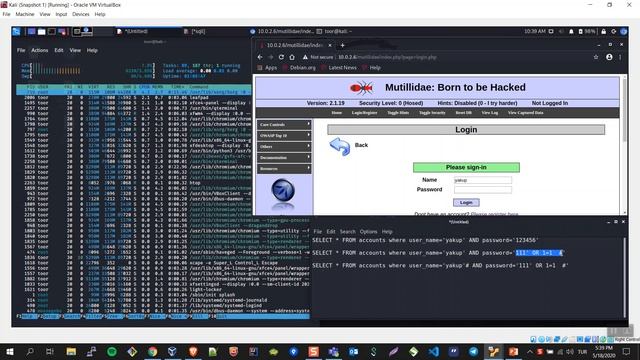Open Spotify from Windows taskbar
The width and height of the screenshot is (640, 360).
(x=112, y=351)
